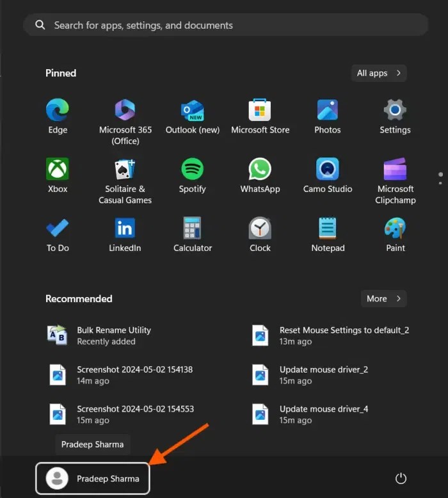
Task: Open the Pradeep Sharma account menu
Action: coord(92,478)
